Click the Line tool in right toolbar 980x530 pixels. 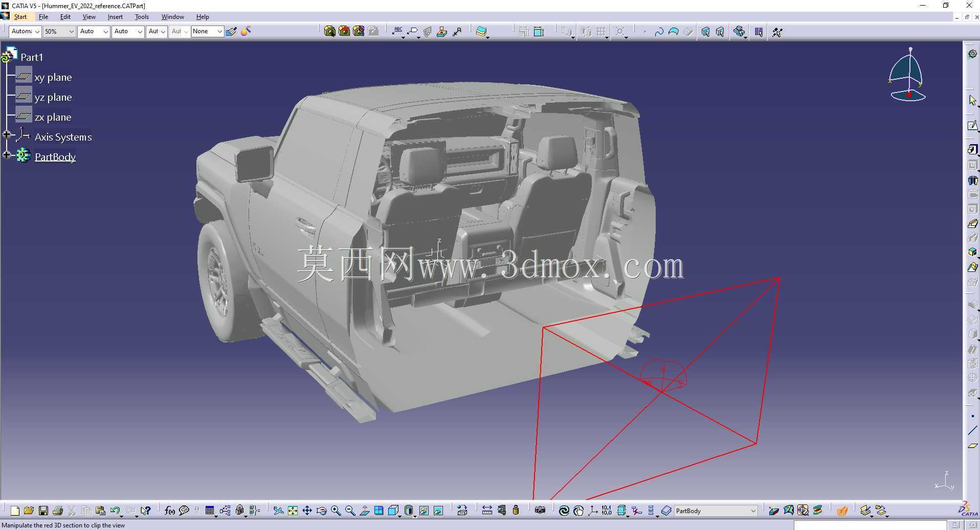click(972, 431)
